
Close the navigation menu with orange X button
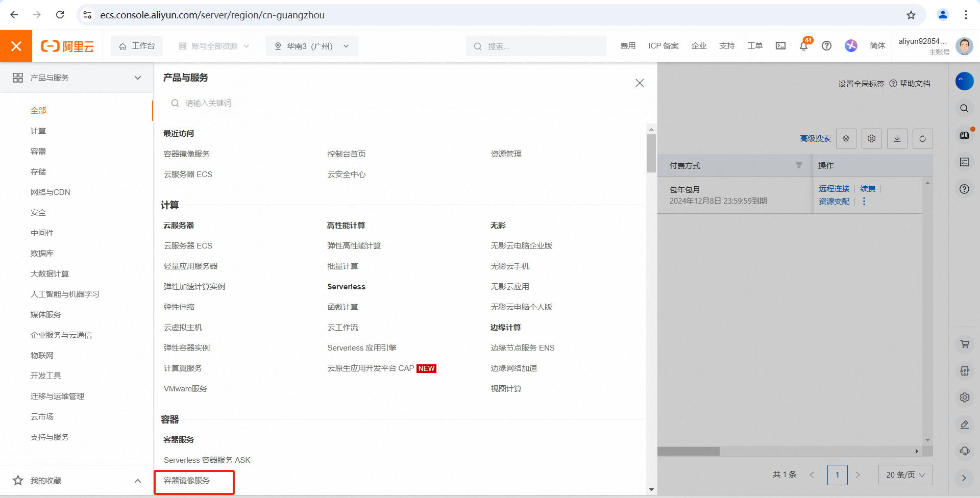tap(16, 46)
